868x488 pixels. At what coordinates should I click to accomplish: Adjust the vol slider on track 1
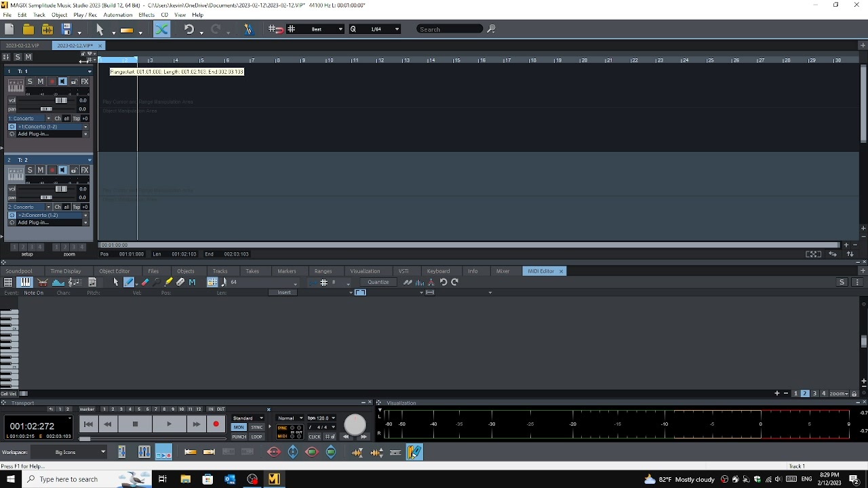tap(61, 100)
